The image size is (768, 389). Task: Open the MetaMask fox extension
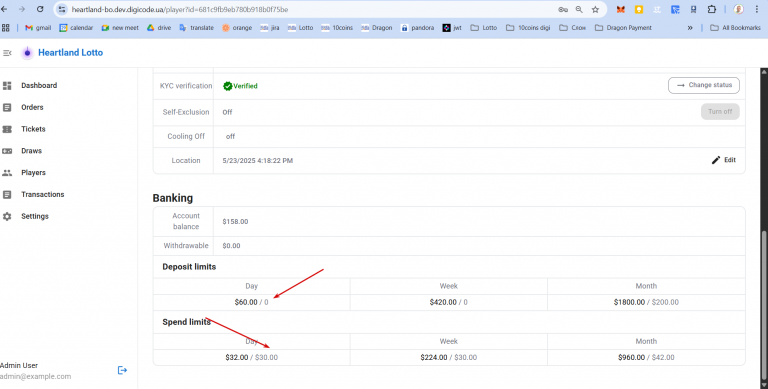pyautogui.click(x=621, y=9)
